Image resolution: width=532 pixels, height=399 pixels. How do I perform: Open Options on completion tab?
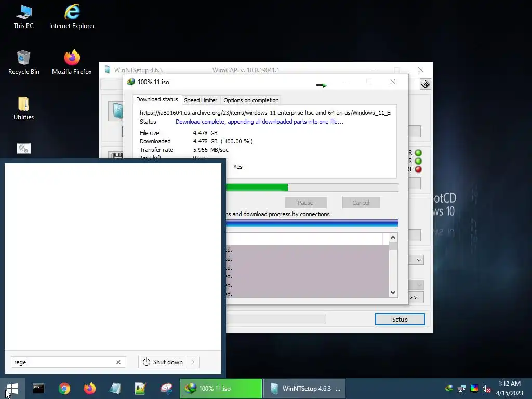[251, 100]
